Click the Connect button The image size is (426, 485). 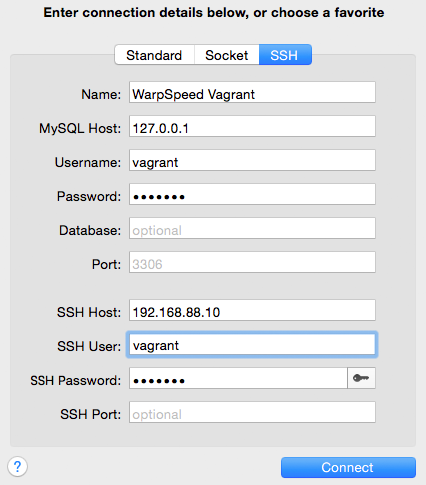[x=348, y=467]
